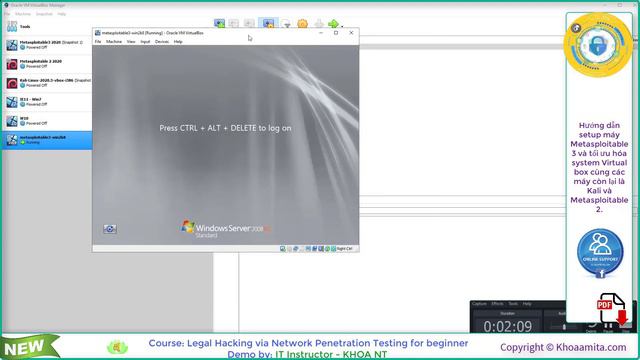
Task: Open File menu of the running VM window
Action: pyautogui.click(x=98, y=42)
